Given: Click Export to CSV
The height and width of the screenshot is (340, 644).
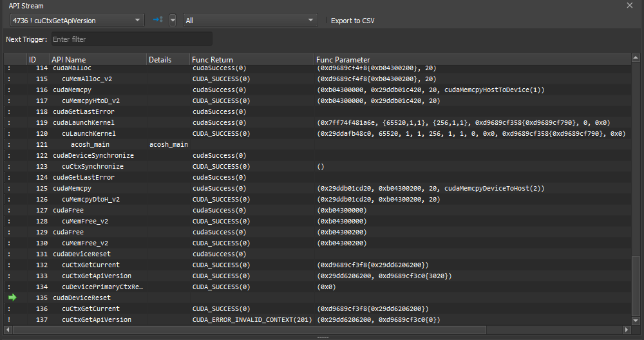Looking at the screenshot, I should (352, 21).
